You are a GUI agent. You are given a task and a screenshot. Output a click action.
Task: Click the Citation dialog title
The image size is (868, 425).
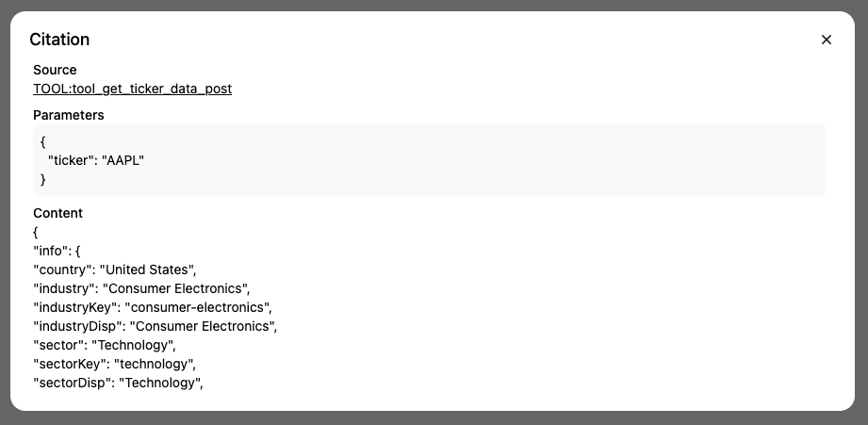pyautogui.click(x=59, y=40)
